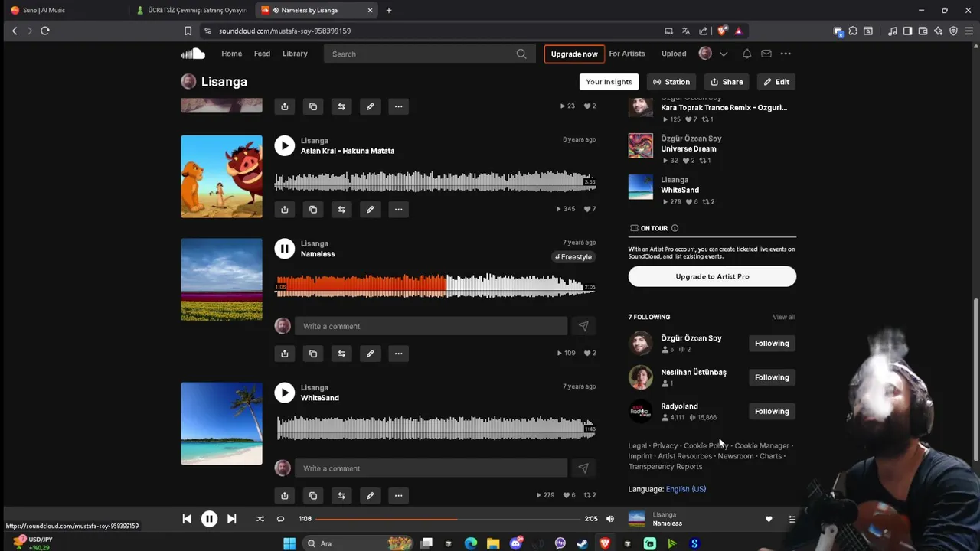Open more options for Nameless track
Viewport: 980px width, 551px height.
[x=398, y=354]
